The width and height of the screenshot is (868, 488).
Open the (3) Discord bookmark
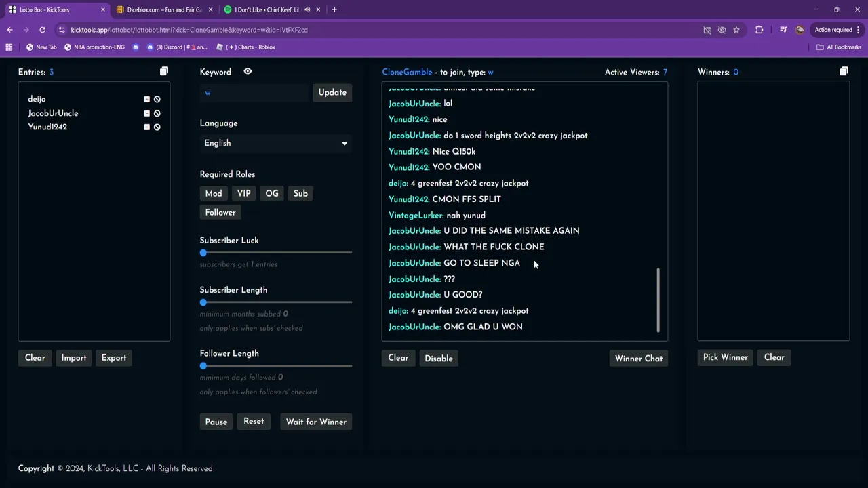pos(177,47)
